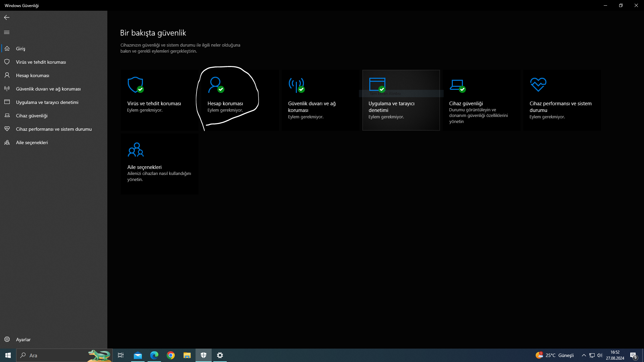Image resolution: width=644 pixels, height=362 pixels.
Task: Open Google Chrome from the taskbar
Action: [x=171, y=355]
